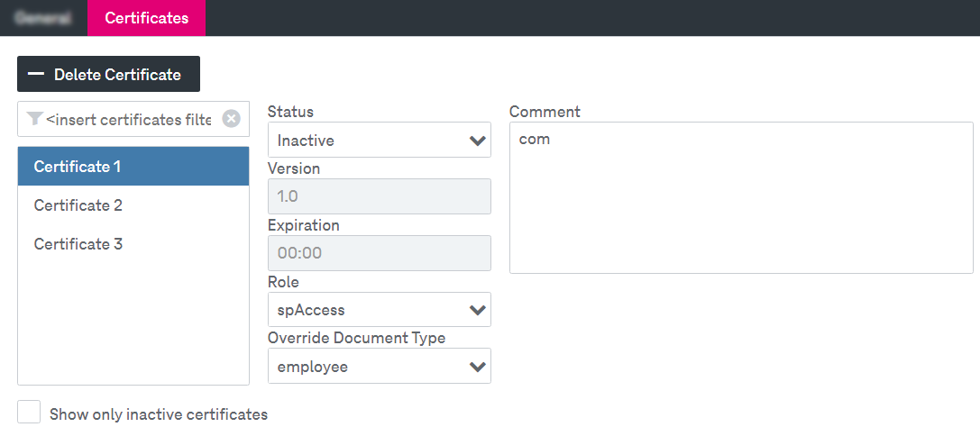Clear the certificates filter with the X icon
Viewport: 980px width, 427px height.
click(231, 119)
